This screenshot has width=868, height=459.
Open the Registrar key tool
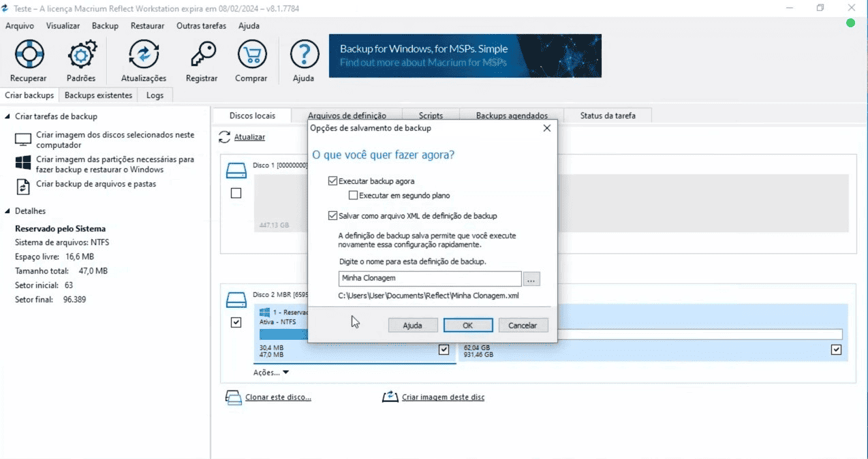(x=202, y=61)
